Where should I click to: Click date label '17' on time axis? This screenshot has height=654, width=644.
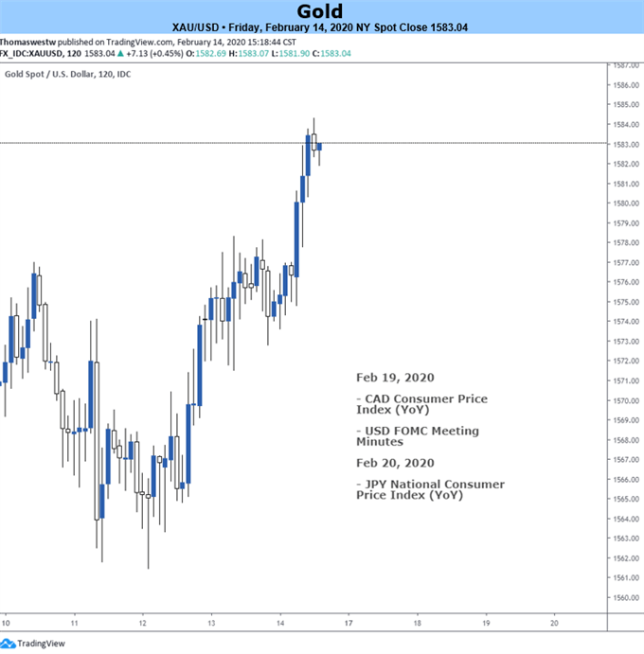tap(349, 623)
